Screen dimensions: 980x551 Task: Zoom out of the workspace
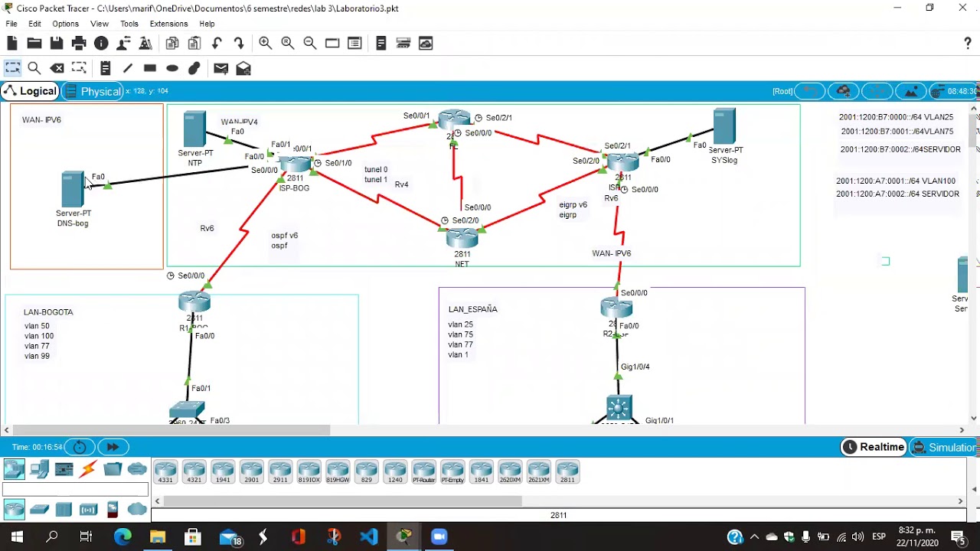pyautogui.click(x=310, y=44)
